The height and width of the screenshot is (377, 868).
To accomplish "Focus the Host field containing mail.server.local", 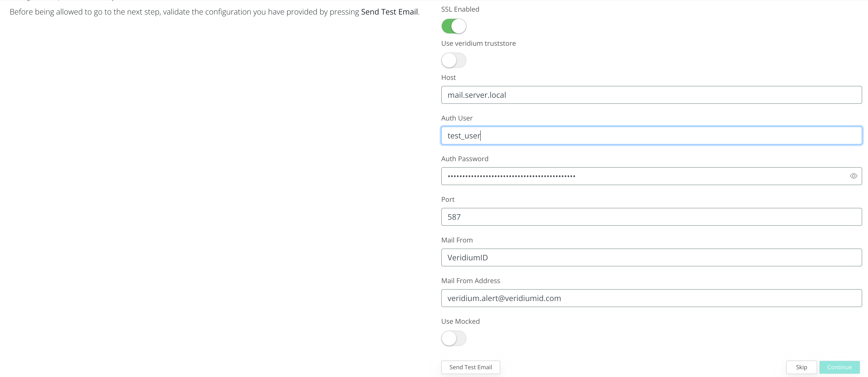I will click(x=651, y=95).
